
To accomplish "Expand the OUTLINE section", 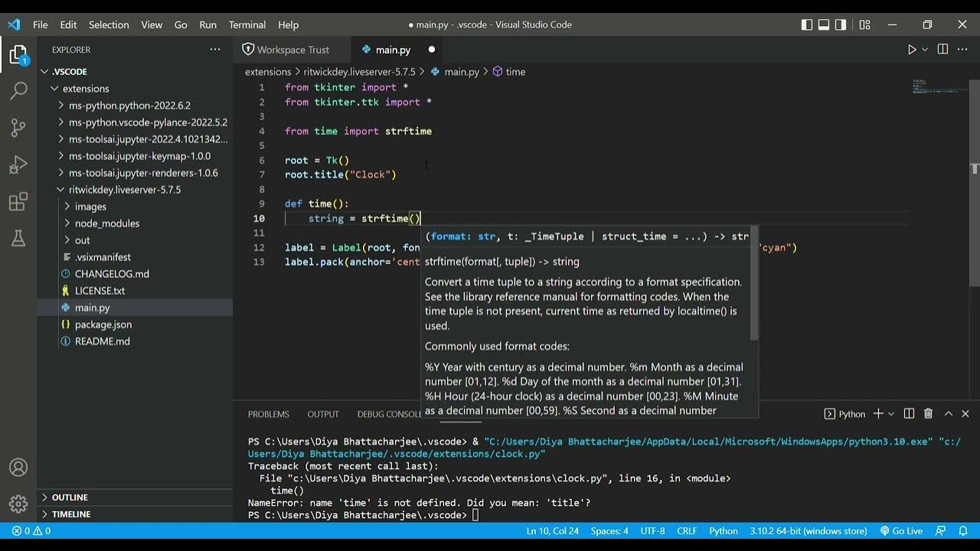I will pos(135,497).
